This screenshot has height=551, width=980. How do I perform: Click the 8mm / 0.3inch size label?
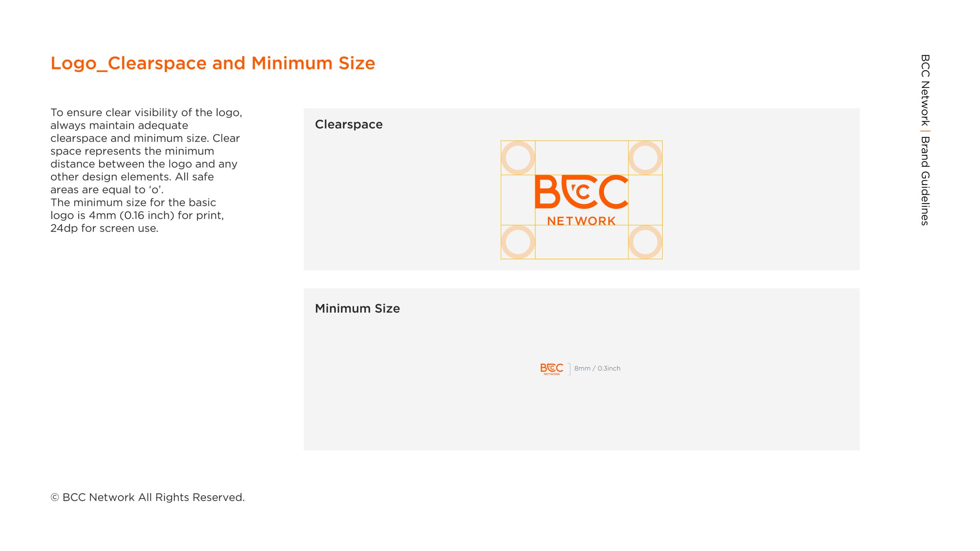(597, 368)
